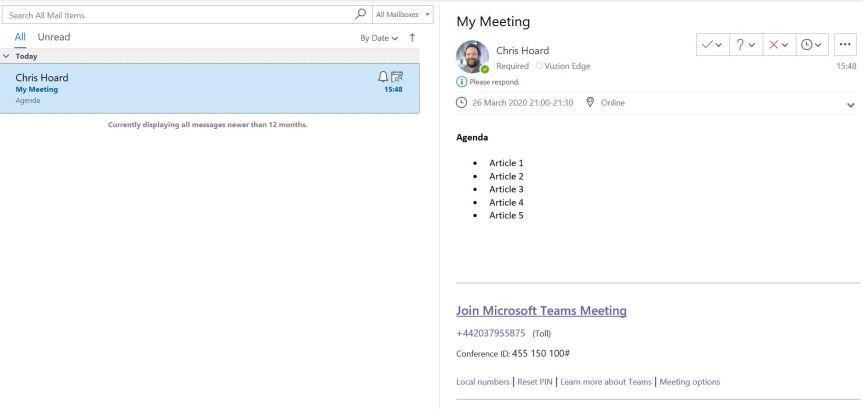Viewport: 863px width, 409px height.
Task: Propose new time clock icon
Action: [x=809, y=46]
